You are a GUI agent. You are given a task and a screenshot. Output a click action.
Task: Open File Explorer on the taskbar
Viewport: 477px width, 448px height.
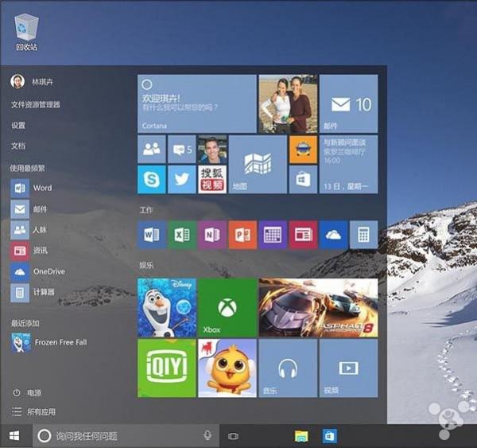301,436
